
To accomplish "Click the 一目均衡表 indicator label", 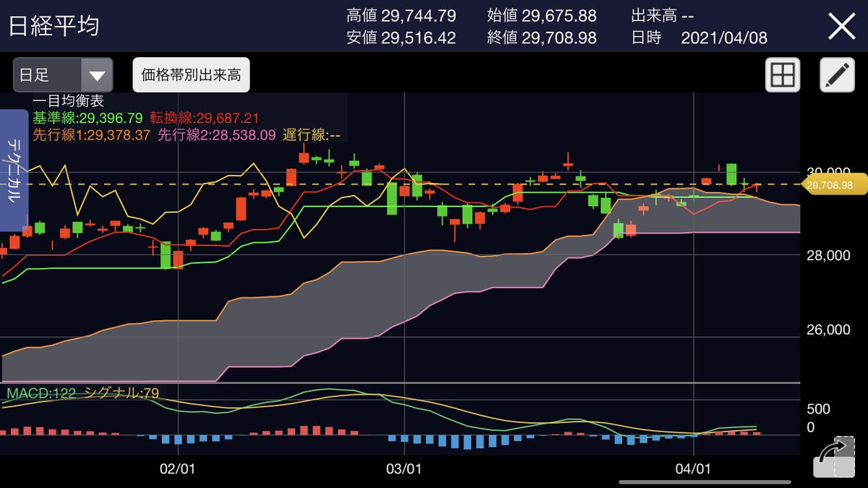I will click(x=68, y=101).
